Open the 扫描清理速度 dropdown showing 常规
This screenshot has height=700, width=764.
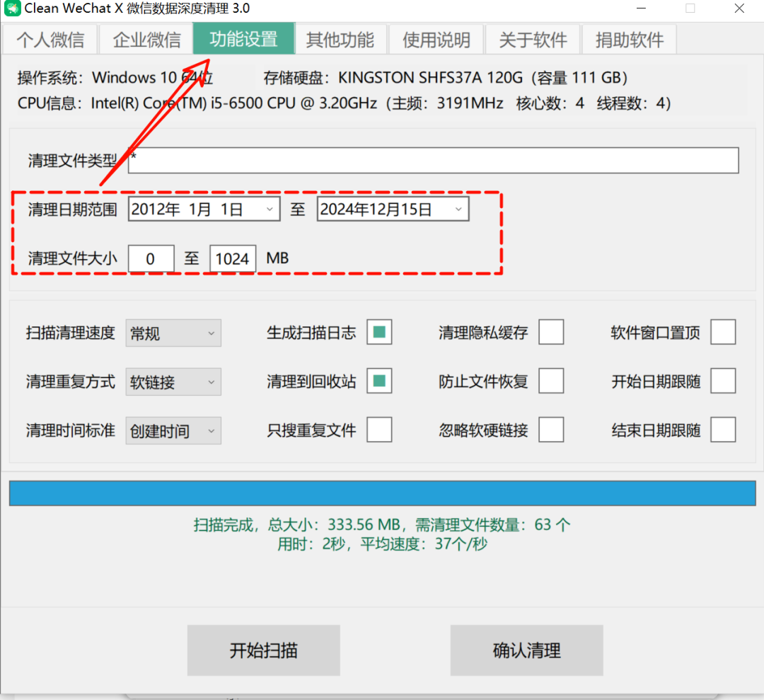173,333
